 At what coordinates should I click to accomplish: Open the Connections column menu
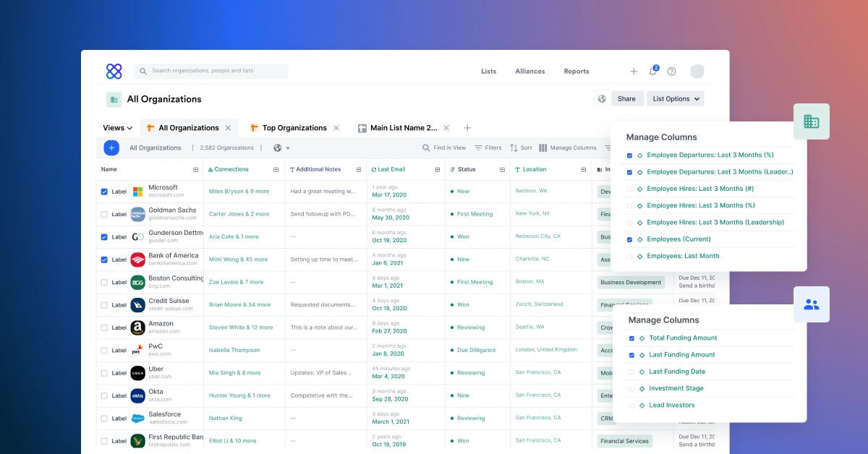(x=276, y=169)
